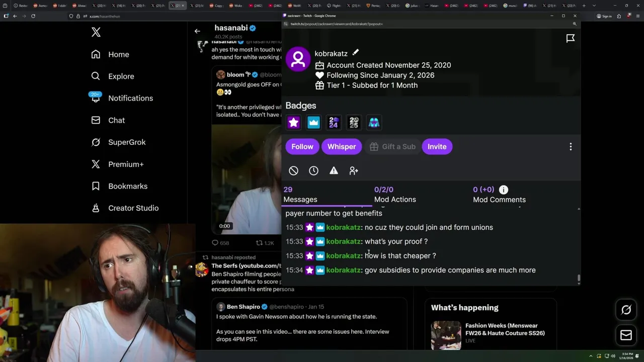Click the timeout clock icon
Viewport: 644px width, 362px height.
(313, 171)
